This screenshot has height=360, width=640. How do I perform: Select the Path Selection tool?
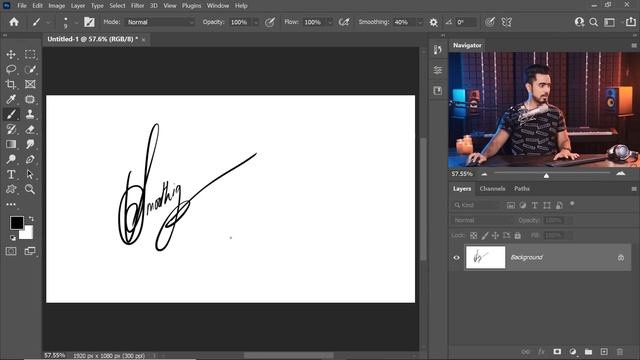click(x=30, y=174)
